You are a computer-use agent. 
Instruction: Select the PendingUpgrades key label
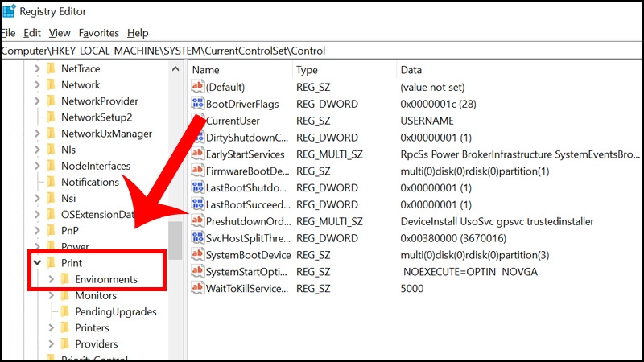pos(116,311)
